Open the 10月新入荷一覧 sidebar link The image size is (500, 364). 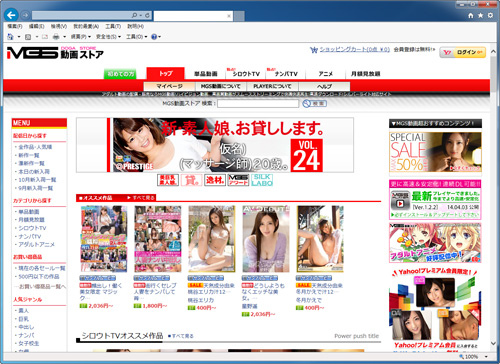coord(37,180)
